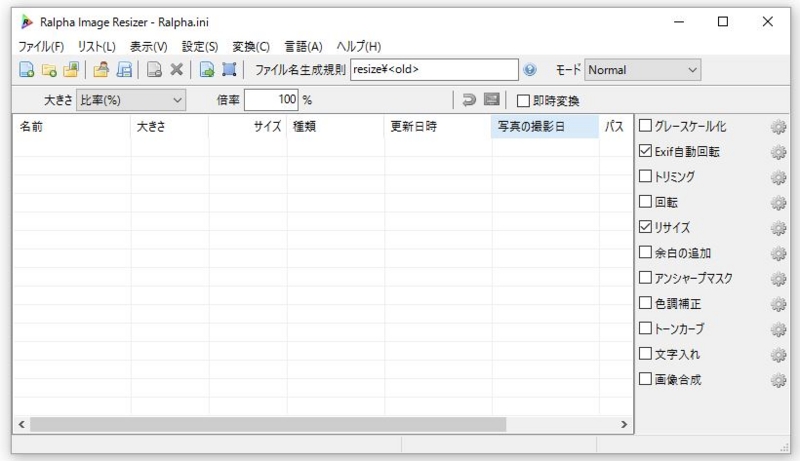Click the scrollbar left arrow
The width and height of the screenshot is (800, 461).
pos(21,424)
